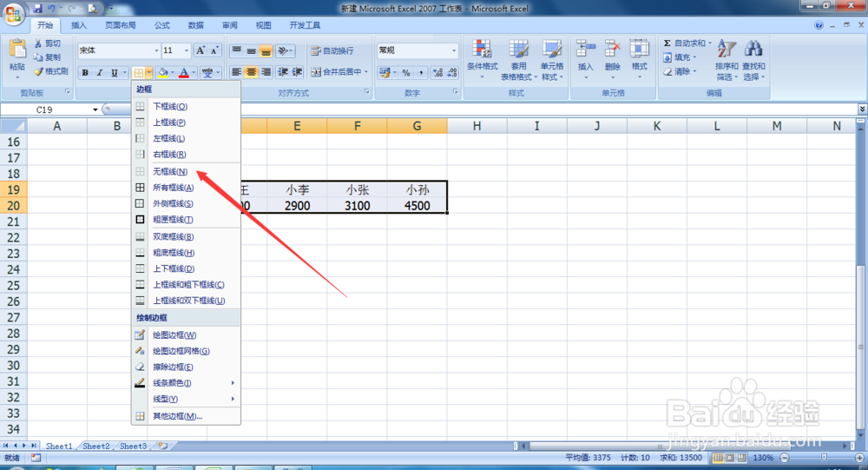This screenshot has width=868, height=470.
Task: Click Erase Border (擦除边框) entry
Action: tap(186, 367)
